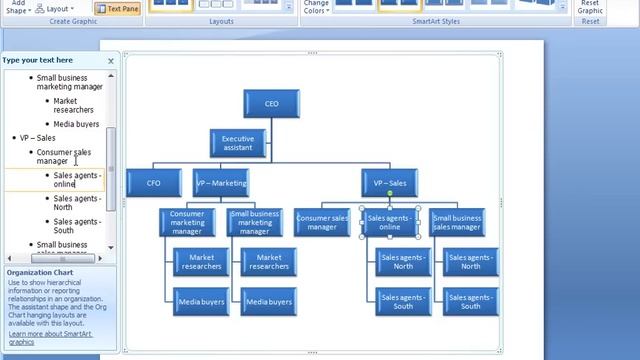
Task: Select the first SmartArt style thumbnail
Action: 354,4
